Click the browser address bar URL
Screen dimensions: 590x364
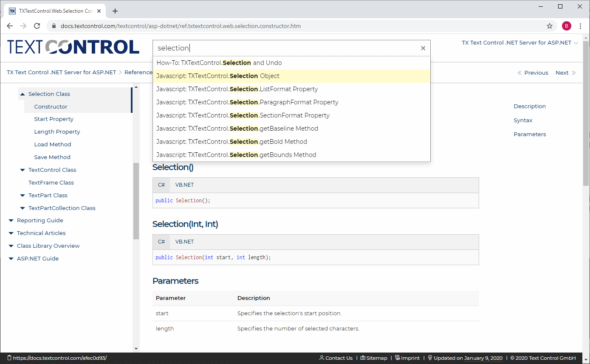tap(181, 26)
